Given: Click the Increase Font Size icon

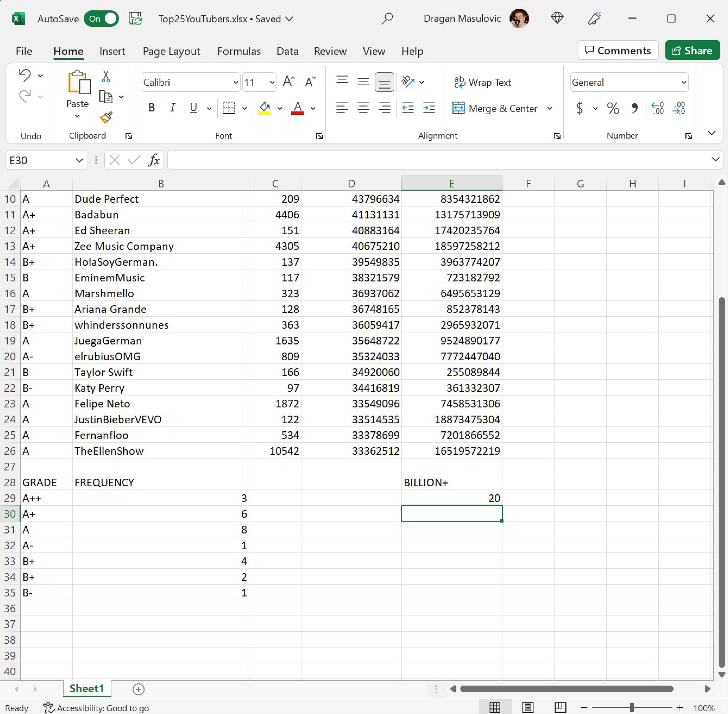Looking at the screenshot, I should tap(288, 82).
